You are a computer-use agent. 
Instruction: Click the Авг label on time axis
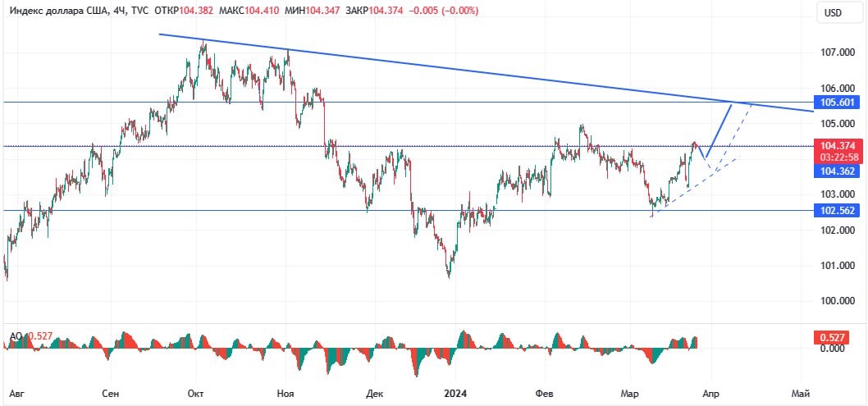pos(16,394)
